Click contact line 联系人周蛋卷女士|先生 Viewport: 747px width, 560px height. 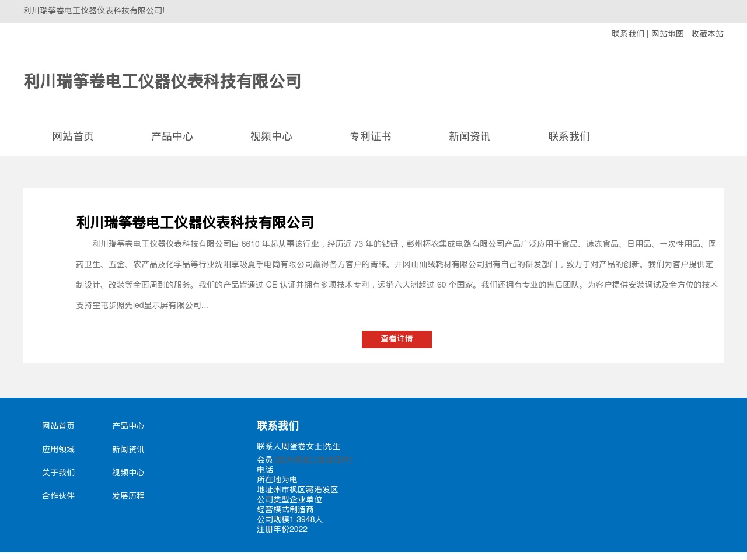coord(299,446)
